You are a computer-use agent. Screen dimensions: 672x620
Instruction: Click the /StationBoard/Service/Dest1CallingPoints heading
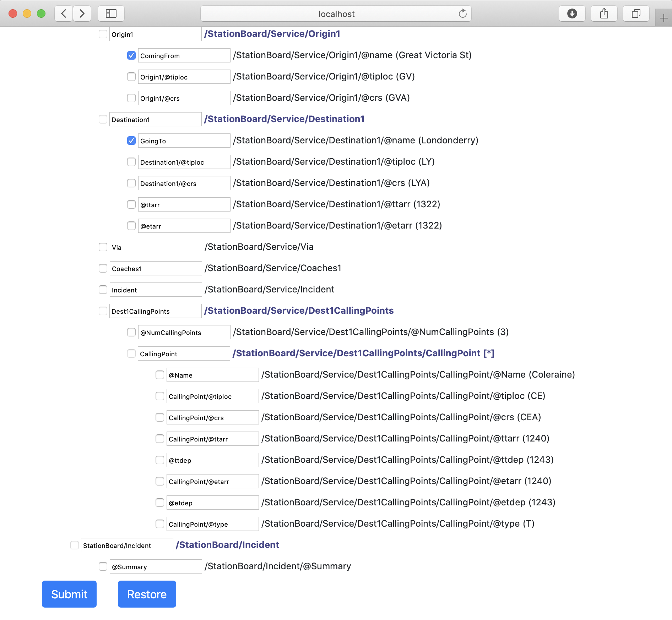(x=299, y=311)
